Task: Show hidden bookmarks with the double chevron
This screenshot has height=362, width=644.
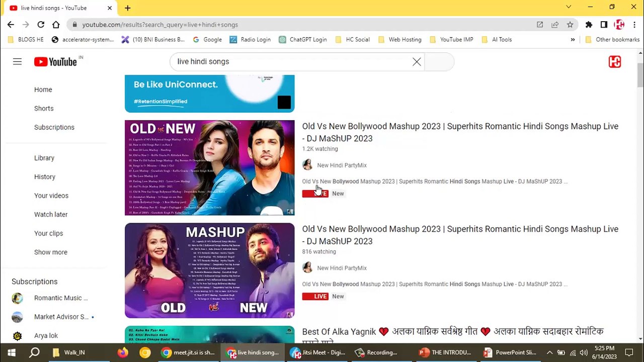Action: pos(573,39)
